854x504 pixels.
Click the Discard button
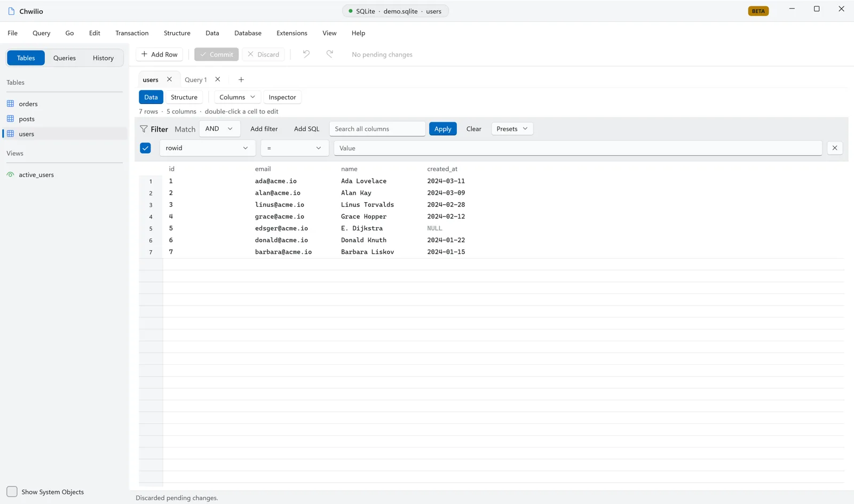[263, 54]
